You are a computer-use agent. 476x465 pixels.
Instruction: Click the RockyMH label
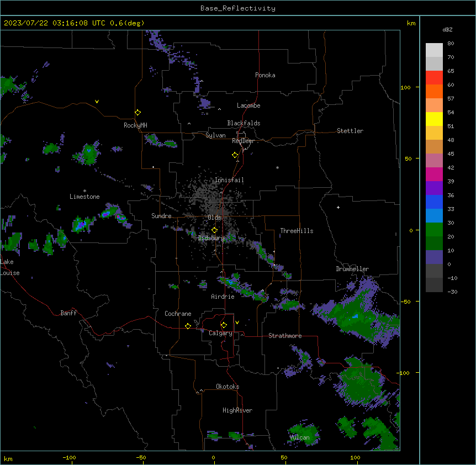pos(135,125)
